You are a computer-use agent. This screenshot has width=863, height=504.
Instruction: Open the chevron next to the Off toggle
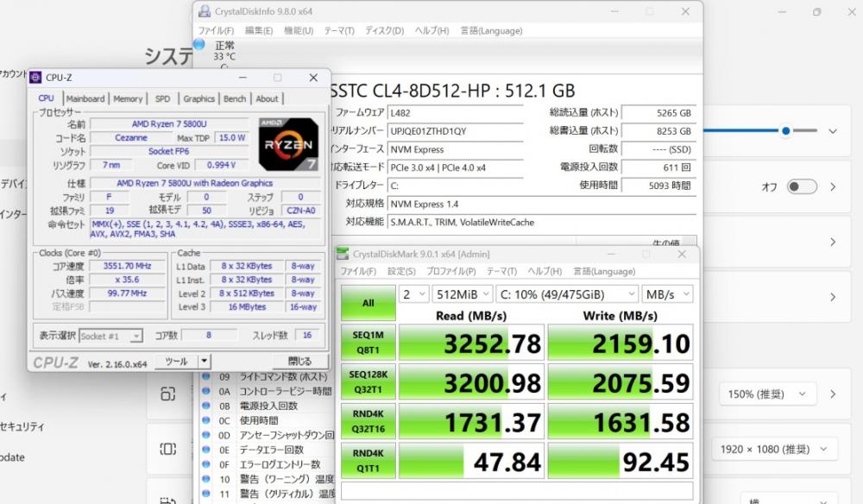click(x=833, y=186)
